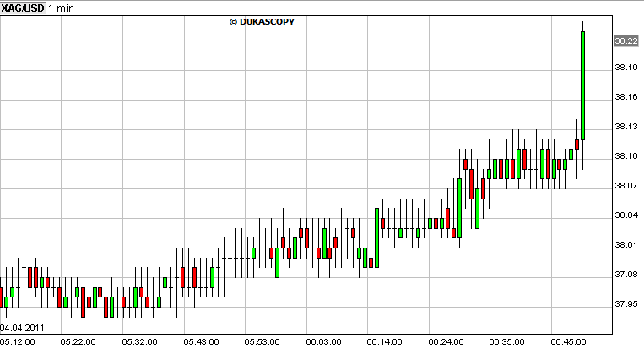Click the 38.07 price axis label
Screen dimensions: 644x349
626,185
